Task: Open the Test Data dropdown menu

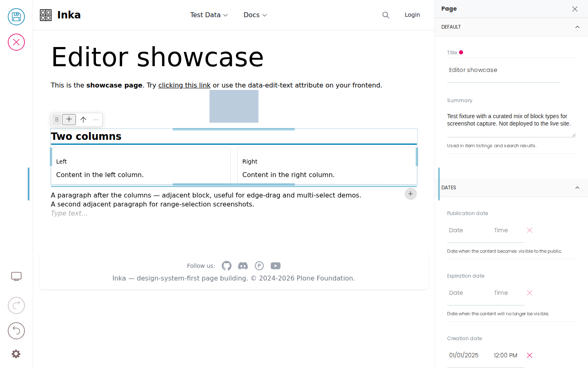Action: click(x=209, y=15)
